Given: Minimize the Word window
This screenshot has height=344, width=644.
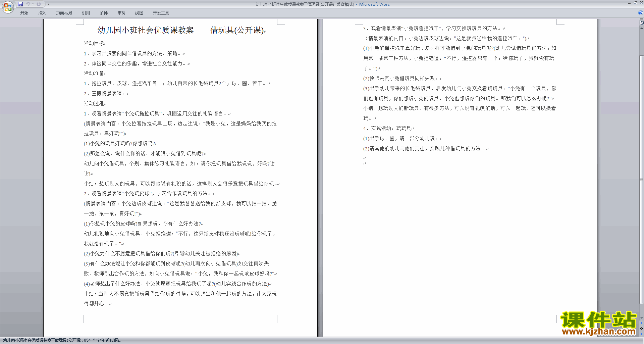Looking at the screenshot, I should point(629,3).
